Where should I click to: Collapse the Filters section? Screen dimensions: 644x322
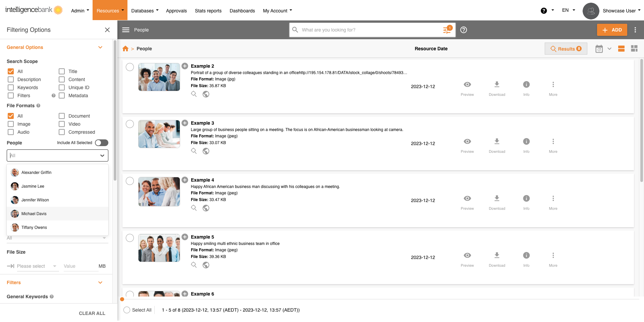point(100,282)
